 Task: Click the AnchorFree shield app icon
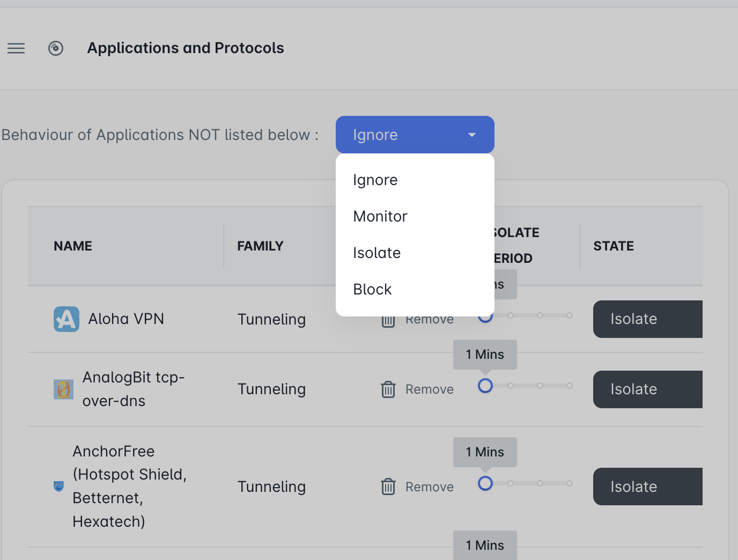tap(59, 487)
